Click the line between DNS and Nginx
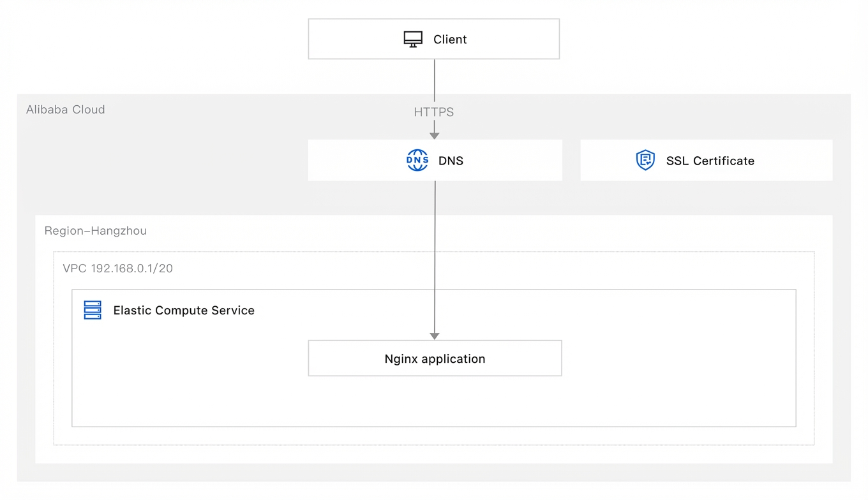This screenshot has width=868, height=500. 435,255
